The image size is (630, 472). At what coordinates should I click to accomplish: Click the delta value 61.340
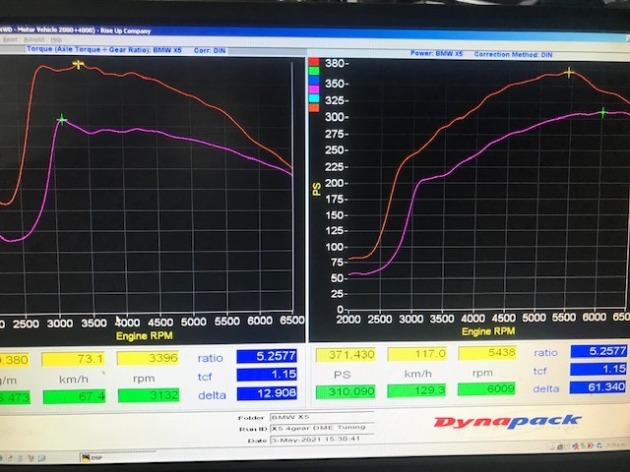pos(599,387)
